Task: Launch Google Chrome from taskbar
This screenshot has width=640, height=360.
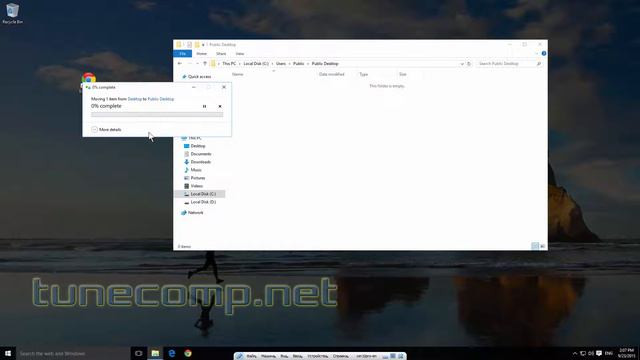Action: coord(188,353)
